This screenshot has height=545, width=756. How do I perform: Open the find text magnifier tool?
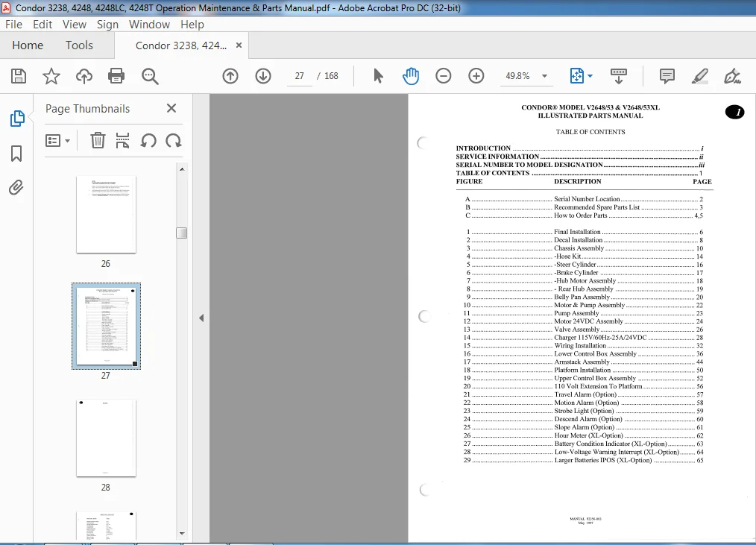click(149, 76)
